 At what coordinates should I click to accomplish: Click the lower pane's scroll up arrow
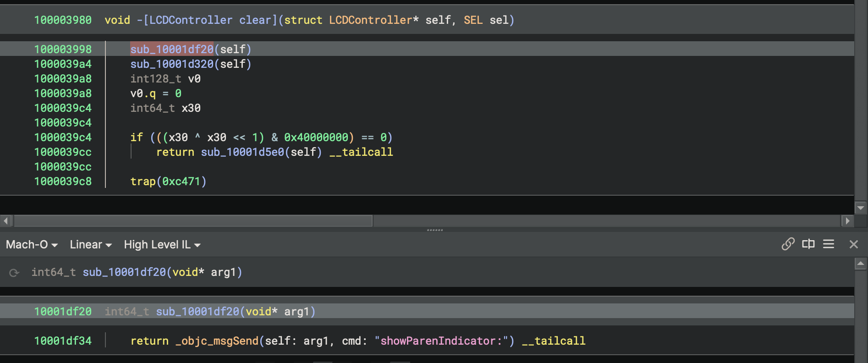click(860, 264)
